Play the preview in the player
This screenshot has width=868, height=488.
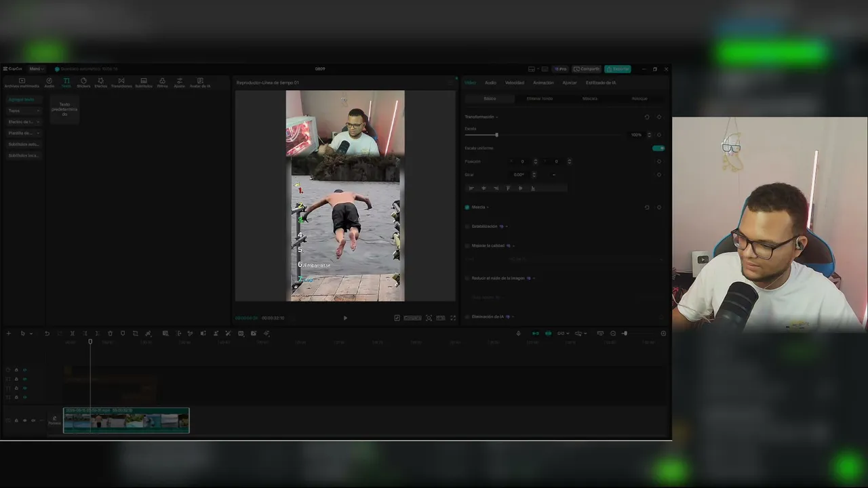pyautogui.click(x=345, y=318)
